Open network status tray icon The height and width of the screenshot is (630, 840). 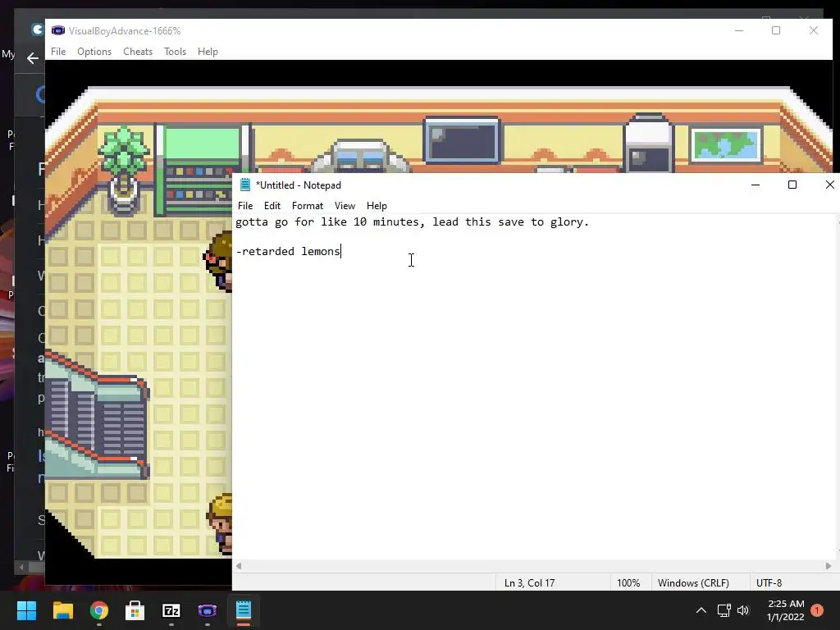(x=724, y=610)
